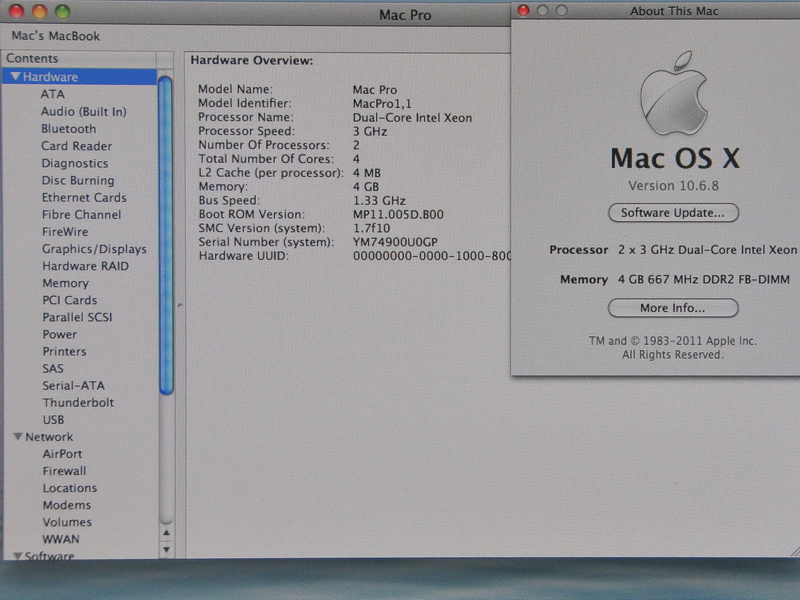The image size is (800, 600).
Task: Click Dual-Core Intel Xeon processor name
Action: click(412, 118)
